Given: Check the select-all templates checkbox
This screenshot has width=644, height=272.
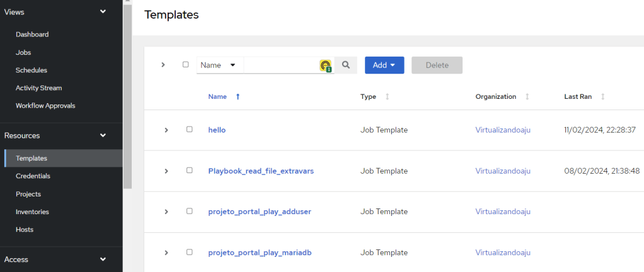Looking at the screenshot, I should click(185, 64).
